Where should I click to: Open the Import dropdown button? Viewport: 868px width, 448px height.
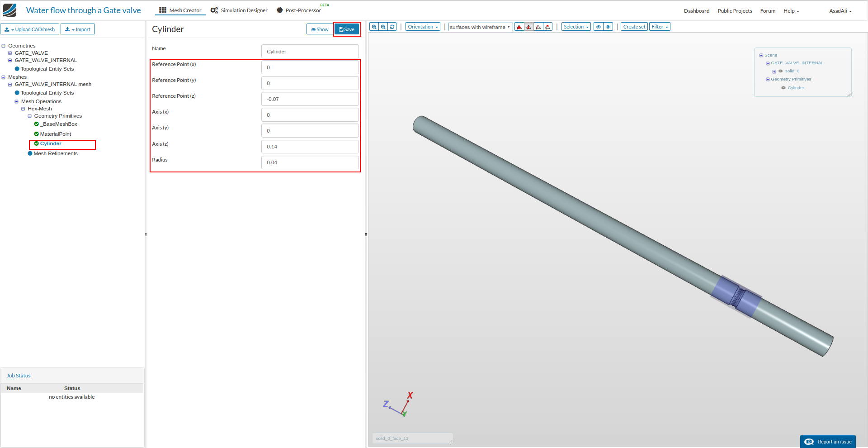pyautogui.click(x=78, y=29)
